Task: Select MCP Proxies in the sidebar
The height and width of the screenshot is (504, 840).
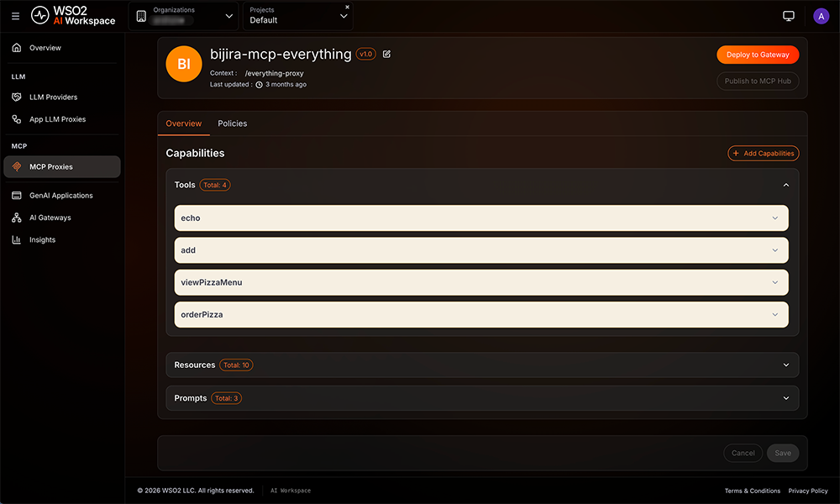Action: pyautogui.click(x=62, y=166)
